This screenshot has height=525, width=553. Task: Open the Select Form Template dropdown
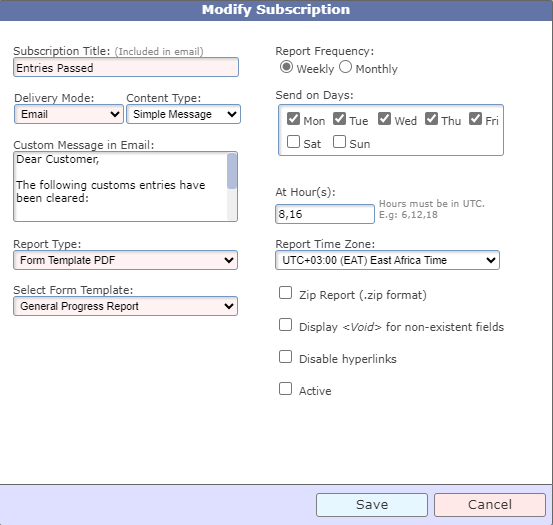[x=126, y=306]
